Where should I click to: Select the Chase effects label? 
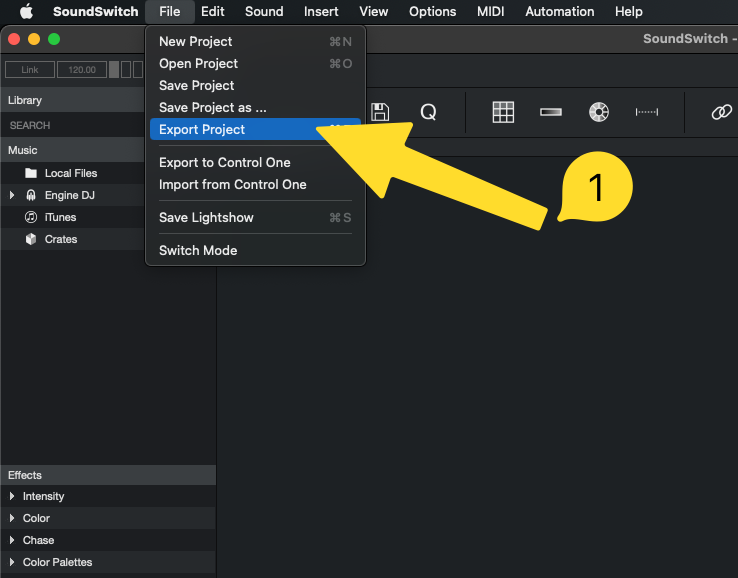[38, 540]
